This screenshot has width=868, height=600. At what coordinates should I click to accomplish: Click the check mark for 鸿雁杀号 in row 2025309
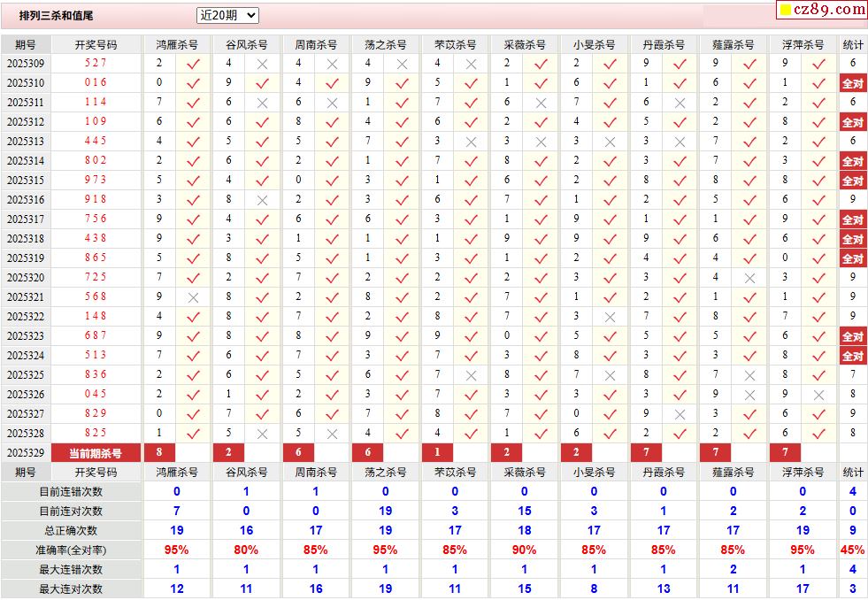click(193, 65)
